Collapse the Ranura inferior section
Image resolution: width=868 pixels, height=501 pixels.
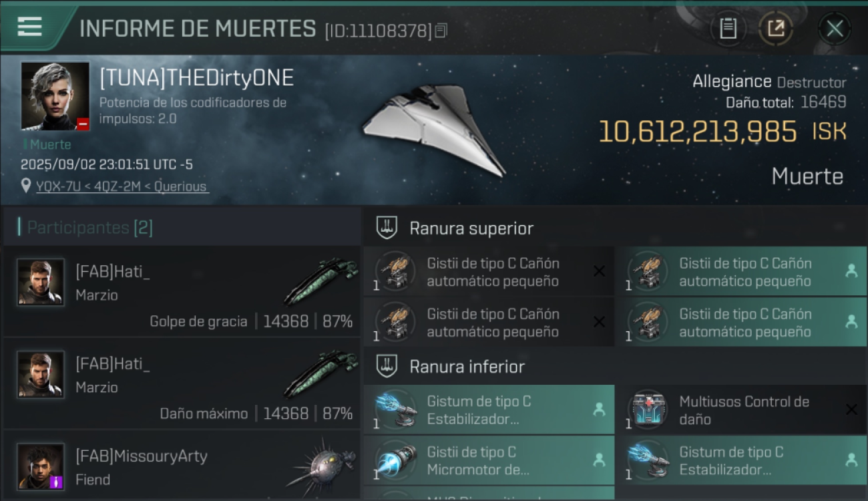click(x=387, y=366)
